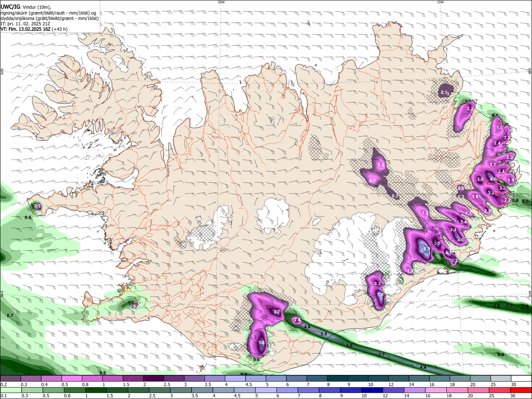Viewport: 532px width, 399px height.
Task: Select the bright pink upper swatch between 0.5 and 0.8
Action: [71, 378]
